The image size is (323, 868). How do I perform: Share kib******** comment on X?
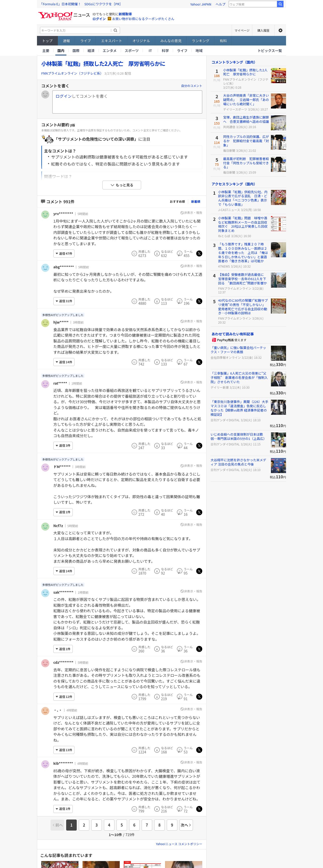tap(199, 809)
